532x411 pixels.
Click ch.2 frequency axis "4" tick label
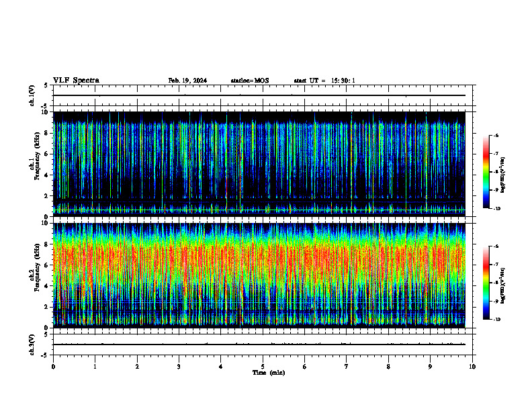(x=47, y=286)
